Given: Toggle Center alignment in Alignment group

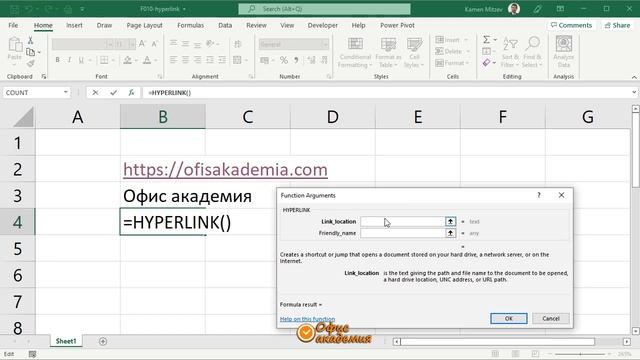Looking at the screenshot, I should [x=185, y=60].
